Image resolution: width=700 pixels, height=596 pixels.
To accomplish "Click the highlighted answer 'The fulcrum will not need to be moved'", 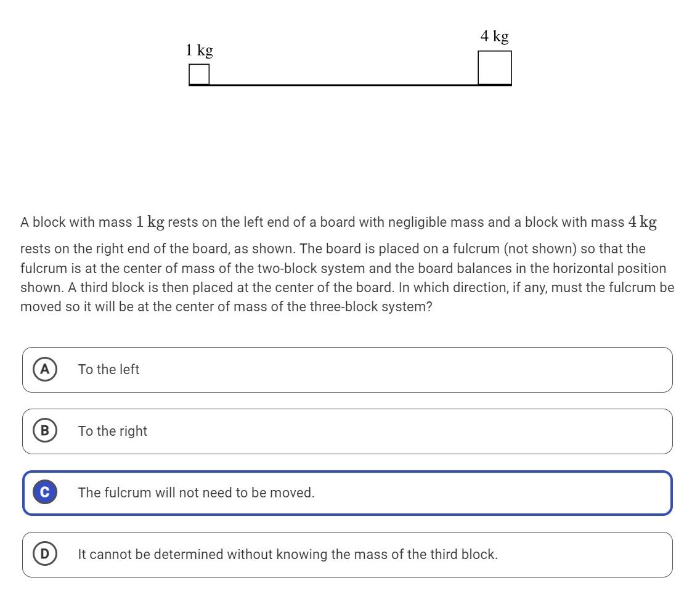I will click(x=196, y=492).
